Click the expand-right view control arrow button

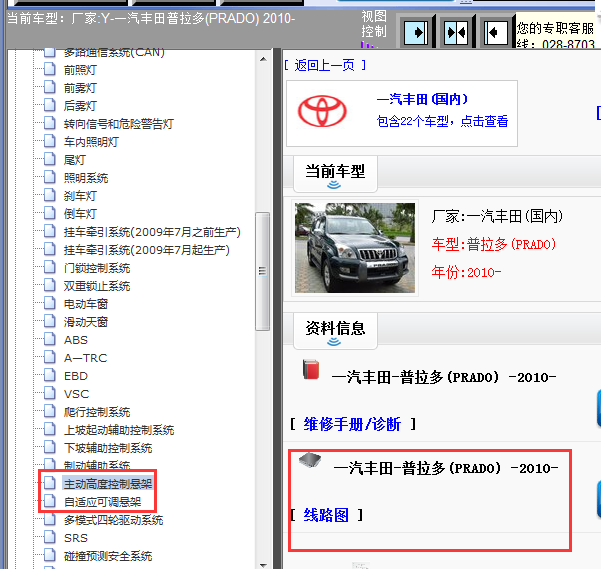point(416,32)
